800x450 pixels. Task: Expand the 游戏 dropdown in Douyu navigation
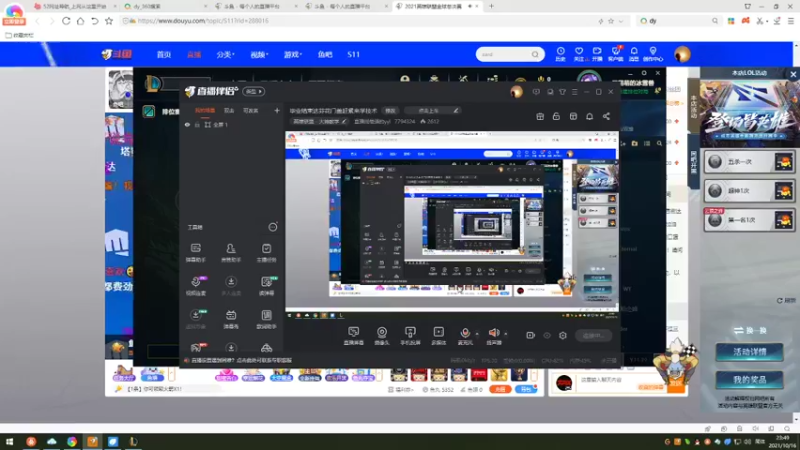(x=293, y=55)
